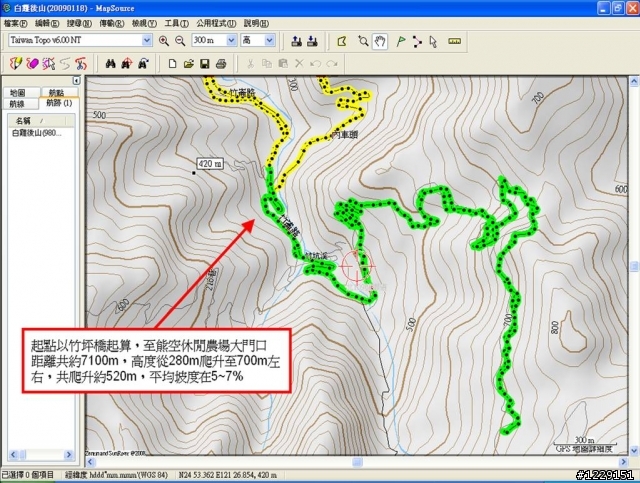Click map horizontal scrollbar left arrow

[x=90, y=462]
